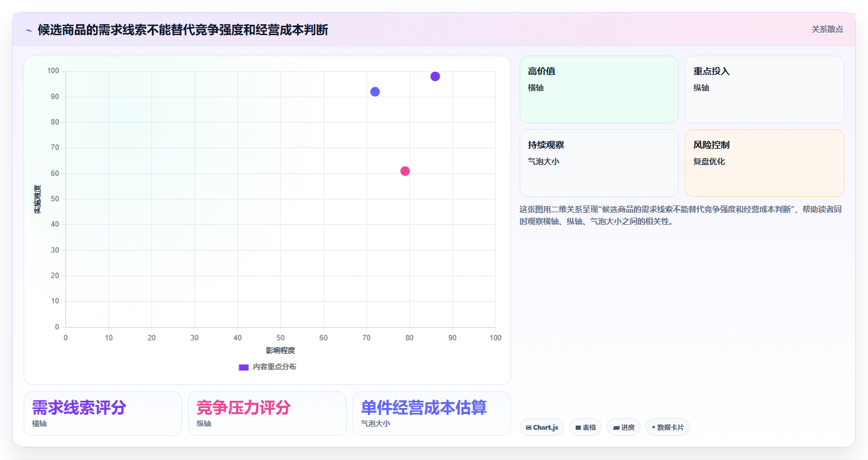Click the 纵轴 text under 重点投入
868x460 pixels.
click(x=701, y=88)
